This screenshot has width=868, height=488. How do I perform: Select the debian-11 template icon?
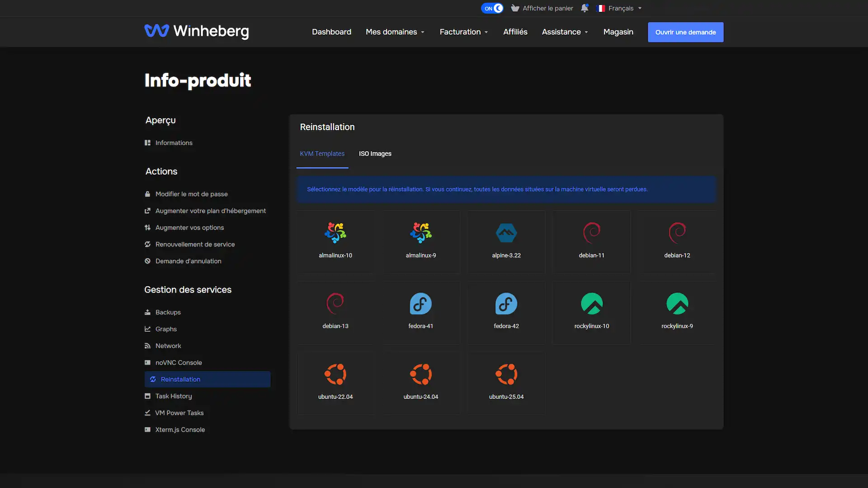[592, 233]
